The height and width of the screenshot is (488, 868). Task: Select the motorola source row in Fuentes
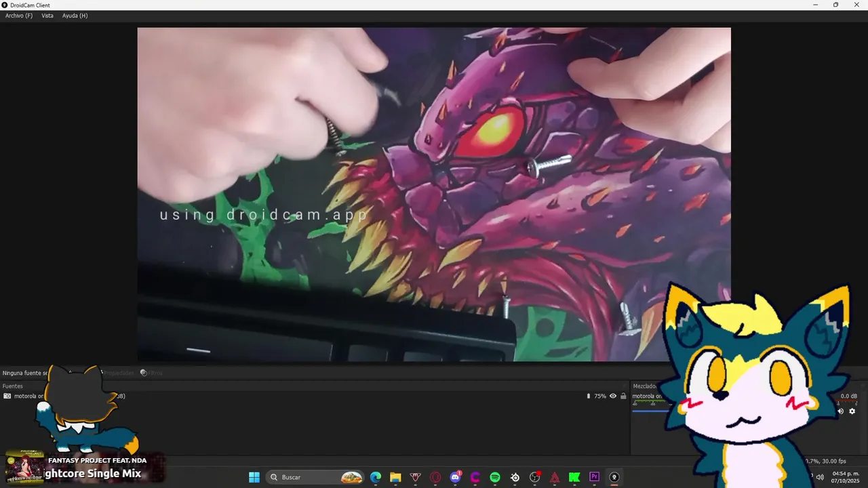(315, 396)
